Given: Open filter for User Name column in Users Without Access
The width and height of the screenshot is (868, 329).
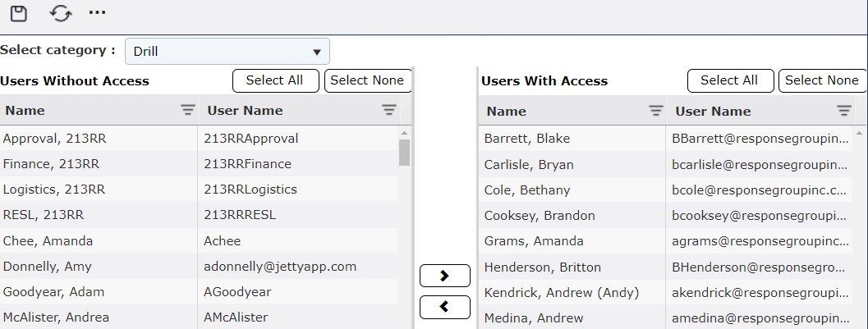Looking at the screenshot, I should pyautogui.click(x=389, y=110).
